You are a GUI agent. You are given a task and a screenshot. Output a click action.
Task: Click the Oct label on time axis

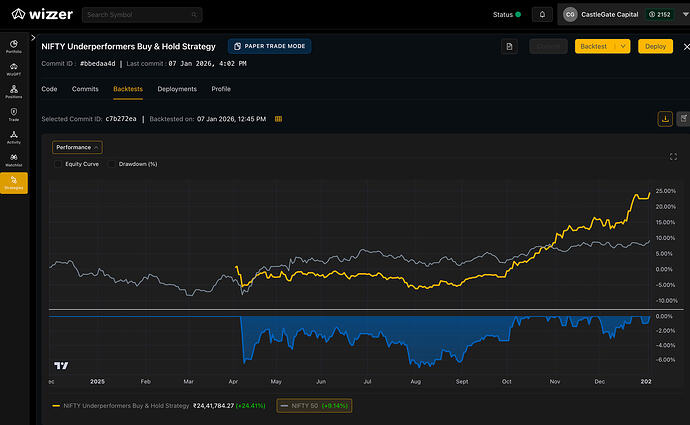point(506,381)
